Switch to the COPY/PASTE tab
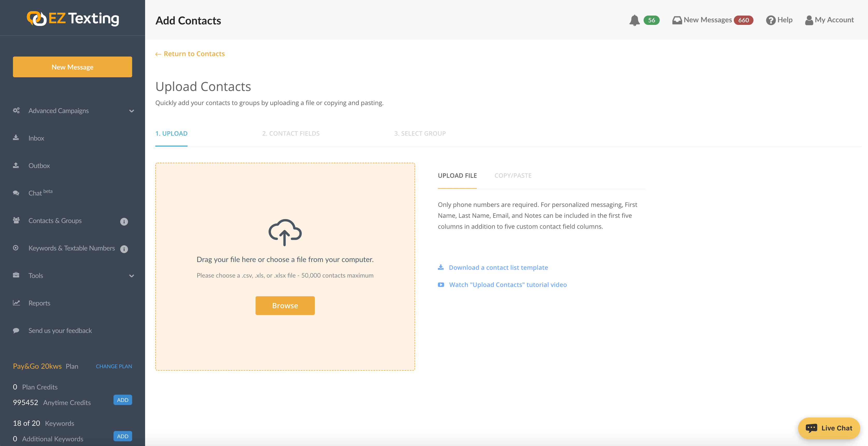The image size is (868, 446). (x=513, y=176)
